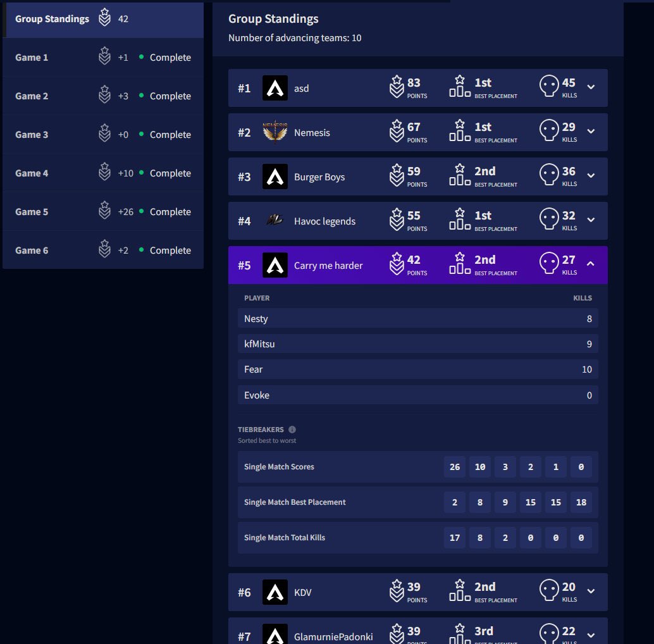Click the podium icon for Carry me harder
This screenshot has height=644, width=654.
(460, 263)
